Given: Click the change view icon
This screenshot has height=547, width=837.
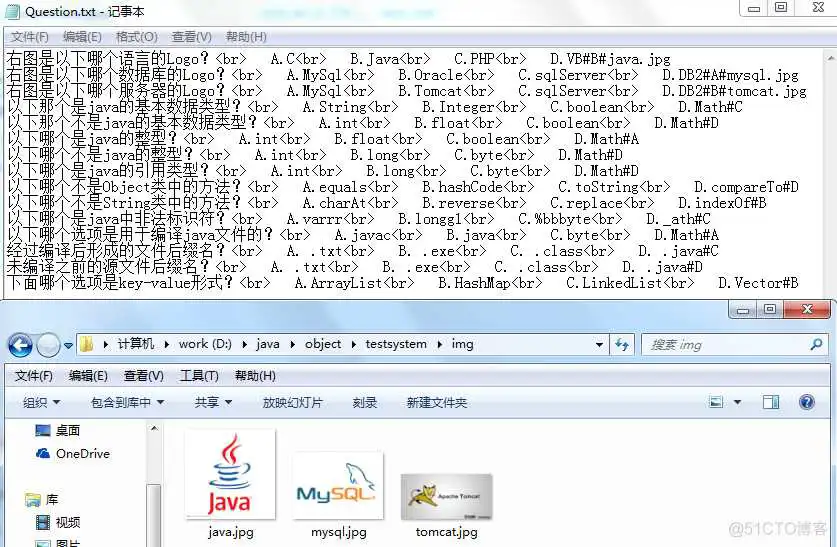Looking at the screenshot, I should [x=716, y=402].
